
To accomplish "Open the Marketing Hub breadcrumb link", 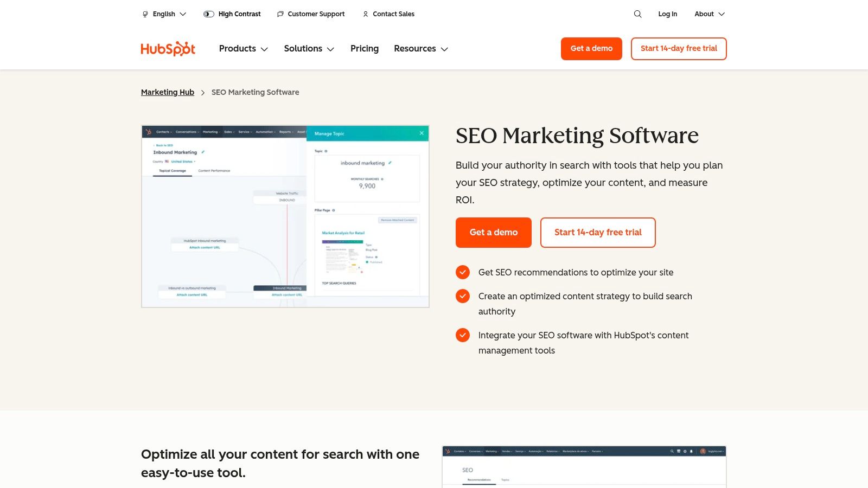I will (x=167, y=92).
